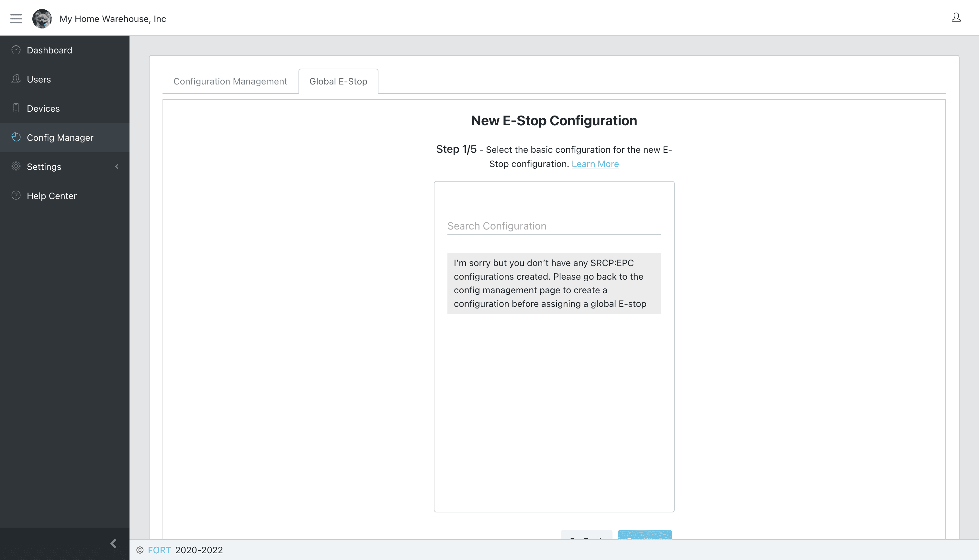Click the hamburger menu icon top-left
This screenshot has height=560, width=979.
tap(16, 19)
